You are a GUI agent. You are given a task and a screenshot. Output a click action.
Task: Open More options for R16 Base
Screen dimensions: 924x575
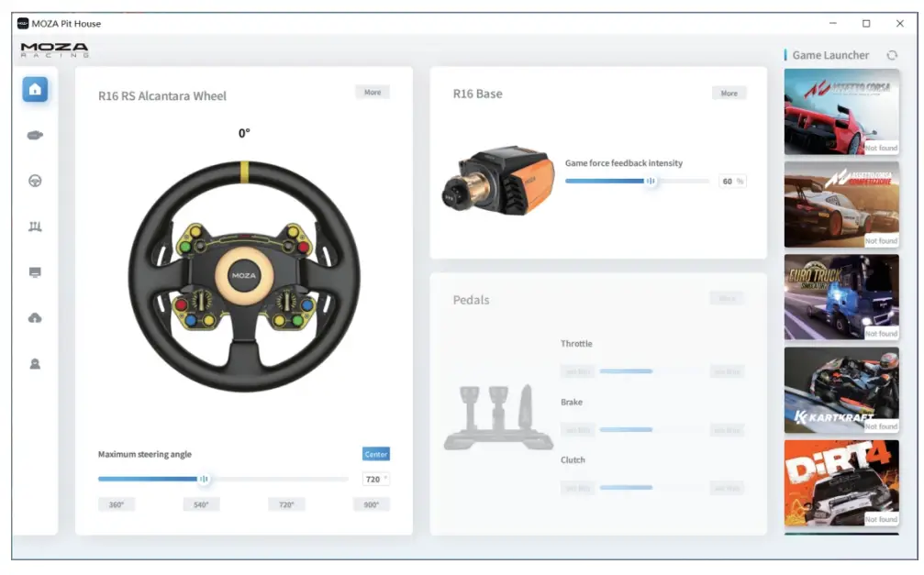[x=729, y=93]
